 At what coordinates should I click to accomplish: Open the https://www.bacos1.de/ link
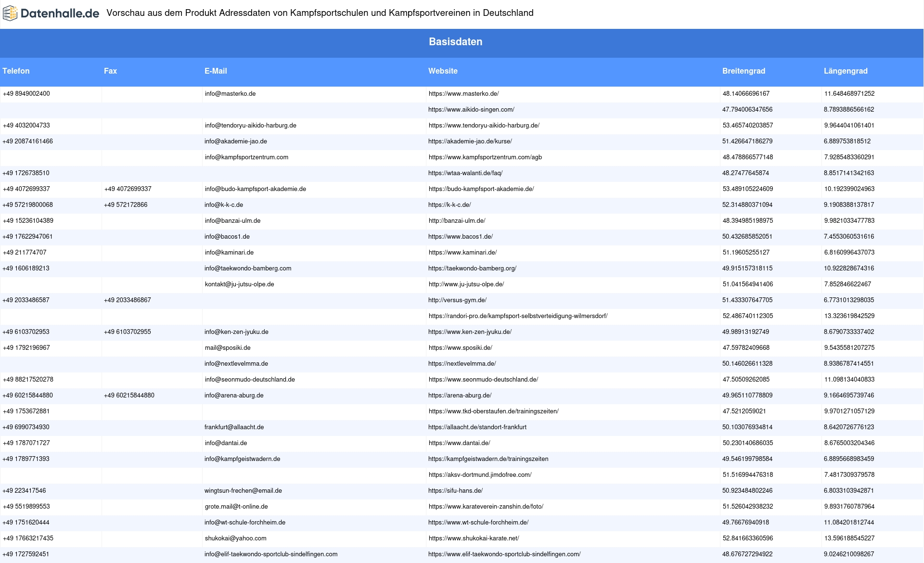461,237
